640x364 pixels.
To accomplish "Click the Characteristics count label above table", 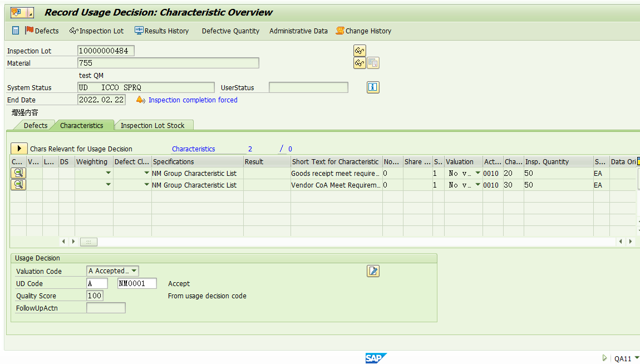I will click(194, 149).
